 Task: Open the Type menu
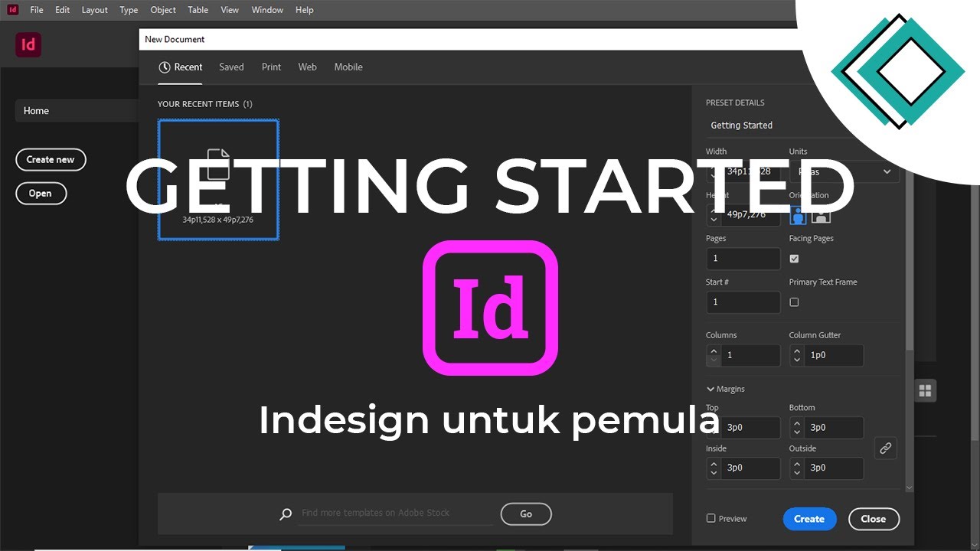pos(129,10)
